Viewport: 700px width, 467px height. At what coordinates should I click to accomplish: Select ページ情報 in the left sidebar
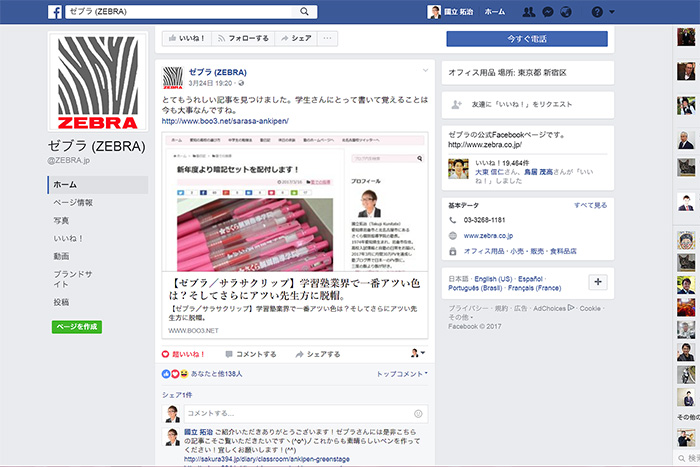(x=72, y=202)
